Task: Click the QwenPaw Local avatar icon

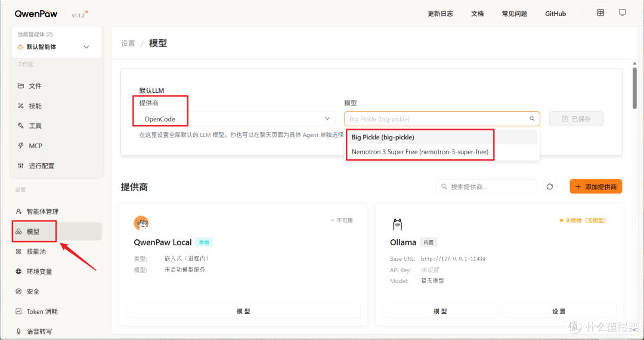Action: 141,223
